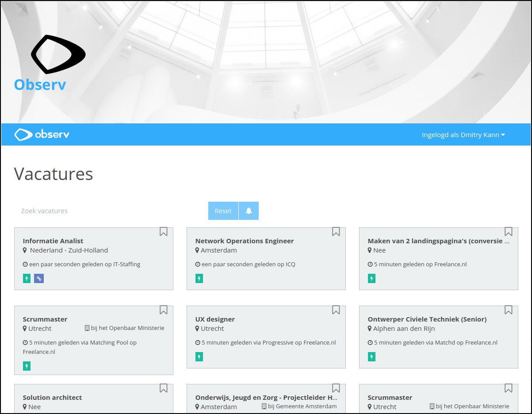This screenshot has width=532, height=414.
Task: Click 'een paar seconden geleden op IT-Staffing' text
Action: pos(84,264)
